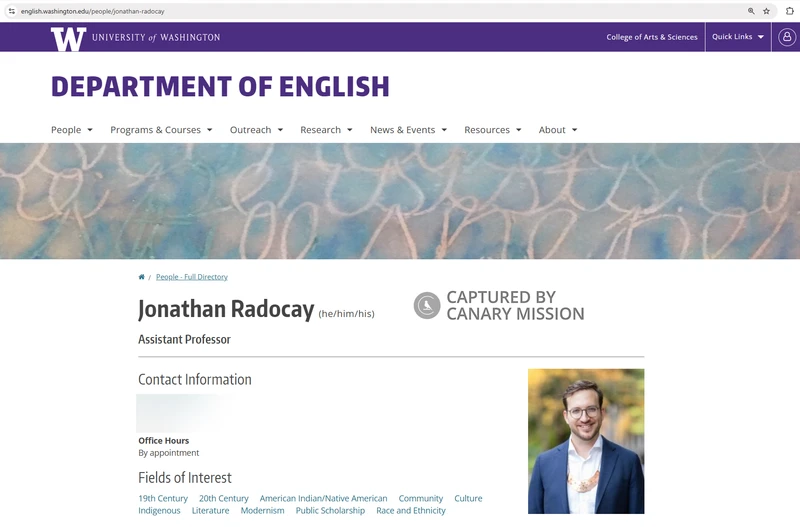The height and width of the screenshot is (527, 800).
Task: Open the 20th Century field link
Action: [x=223, y=498]
